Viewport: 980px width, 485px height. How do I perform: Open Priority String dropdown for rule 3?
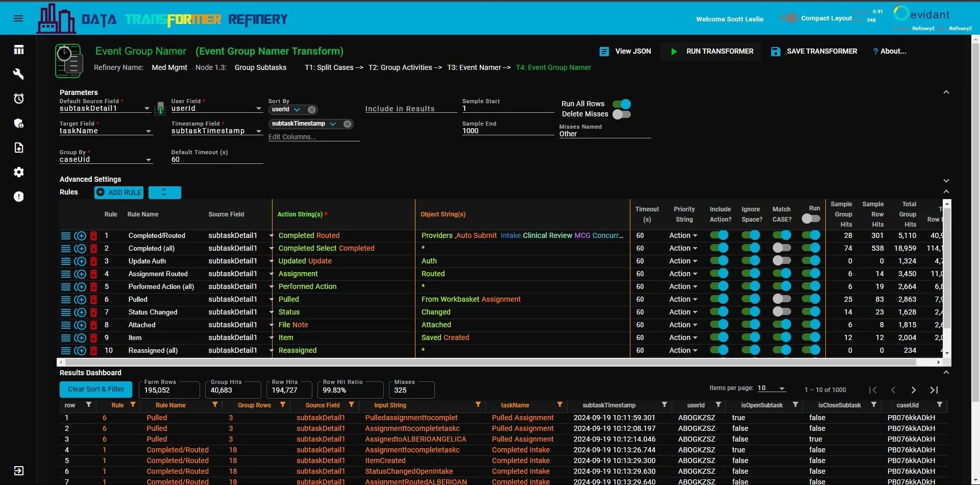coord(683,261)
